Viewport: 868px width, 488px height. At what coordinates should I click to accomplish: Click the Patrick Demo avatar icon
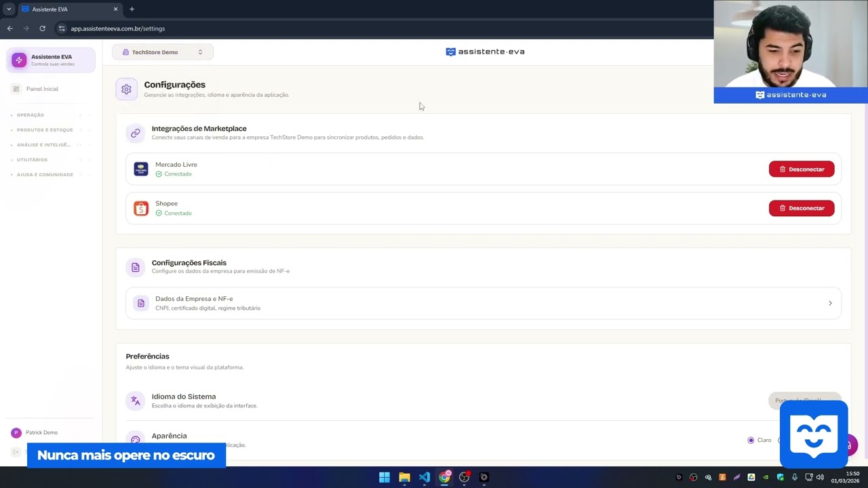(16, 432)
